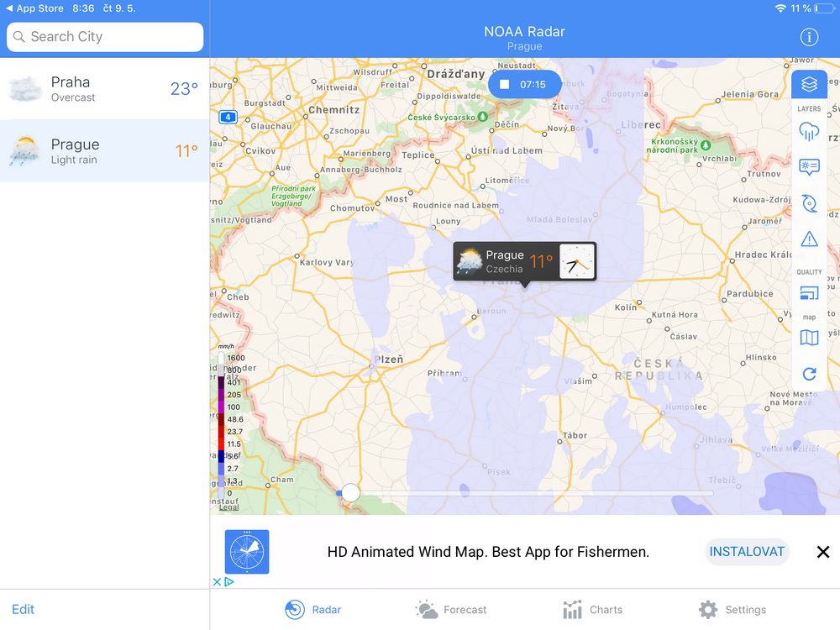Switch to the Settings tab
Image resolution: width=840 pixels, height=630 pixels.
pos(732,610)
